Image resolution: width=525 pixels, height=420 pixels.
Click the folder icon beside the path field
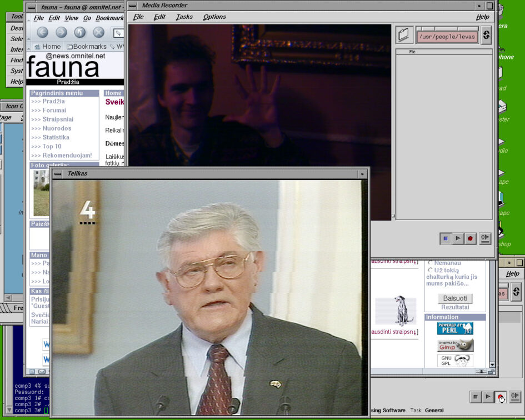coord(404,35)
